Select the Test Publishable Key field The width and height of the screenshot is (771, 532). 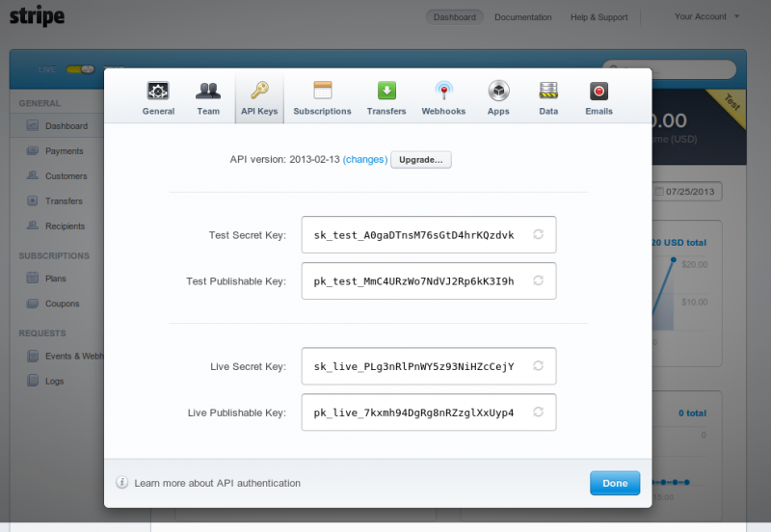429,280
